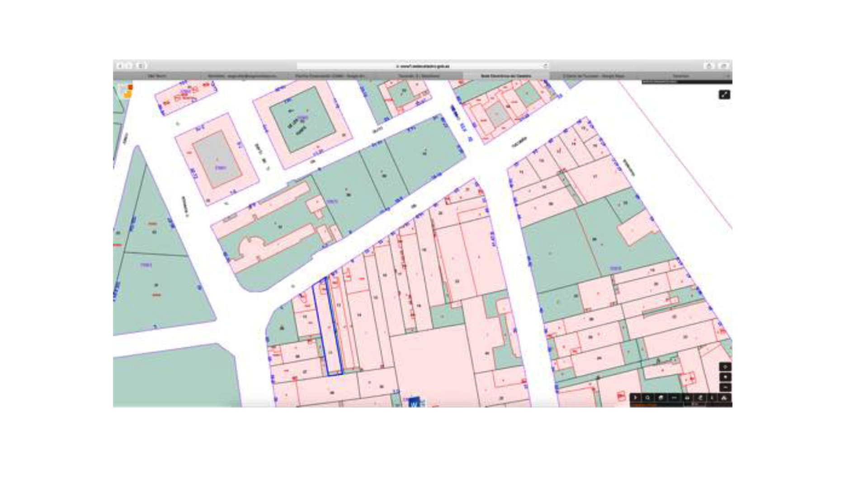The image size is (868, 502).
Task: Enter fullscreen map view with expand icon
Action: coord(724,95)
